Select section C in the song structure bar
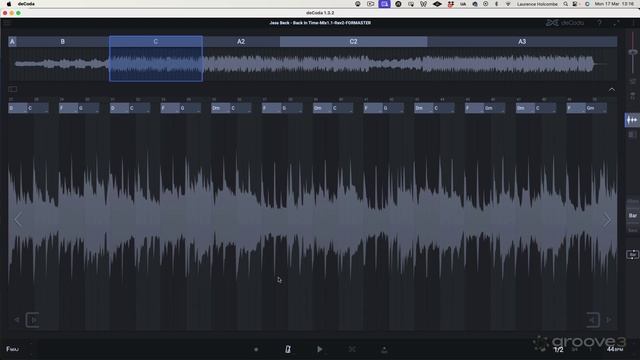 (156, 42)
